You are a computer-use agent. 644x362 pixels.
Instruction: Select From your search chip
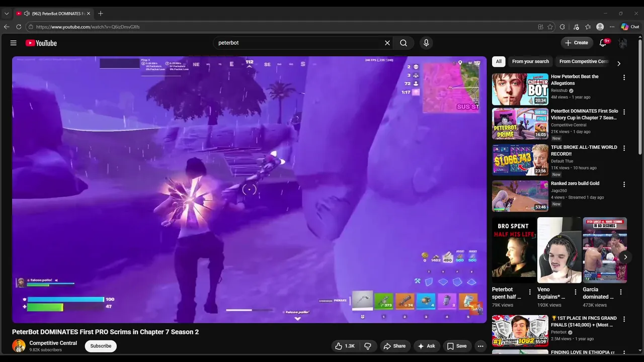[x=530, y=61]
